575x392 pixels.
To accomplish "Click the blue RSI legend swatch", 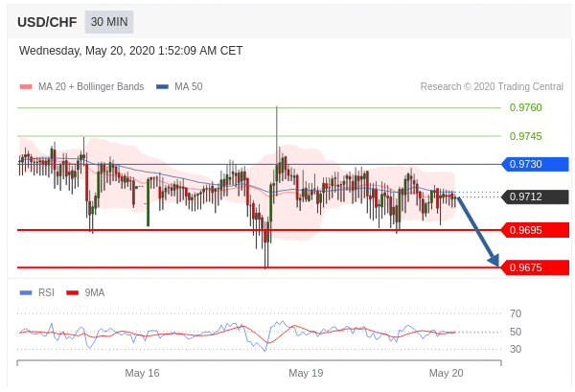I will click(26, 292).
